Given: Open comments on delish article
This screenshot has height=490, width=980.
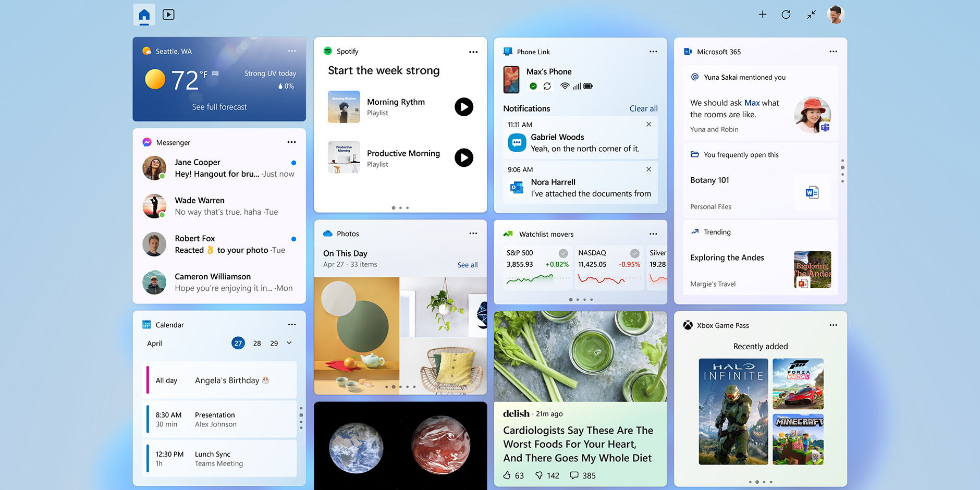Looking at the screenshot, I should click(574, 475).
